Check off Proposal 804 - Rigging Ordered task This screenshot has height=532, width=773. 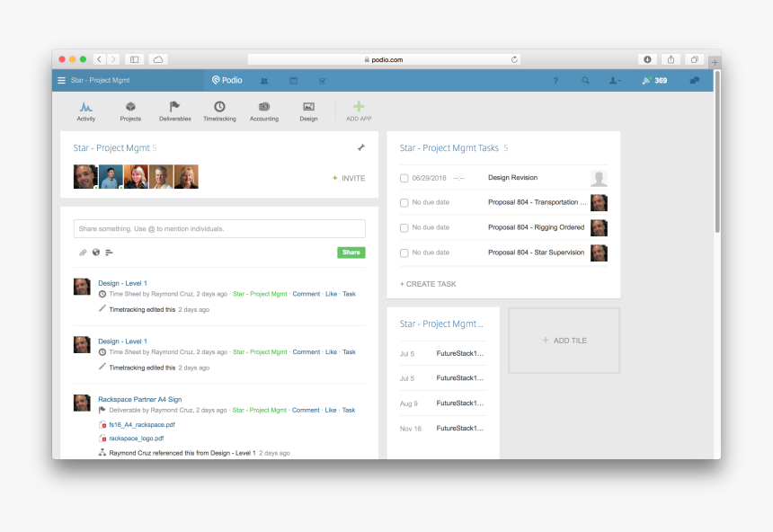404,227
